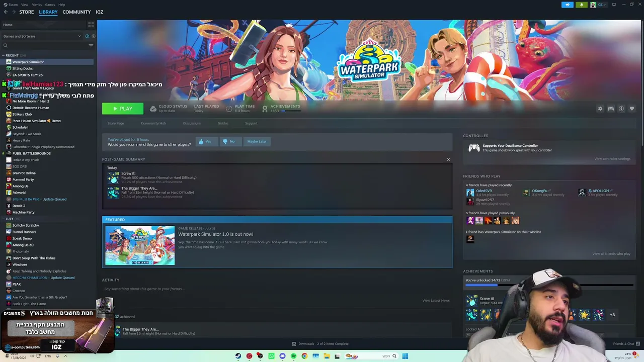Screen dimensions: 644x362
Task: Open the IGZ account dropdown
Action: [x=599, y=5]
